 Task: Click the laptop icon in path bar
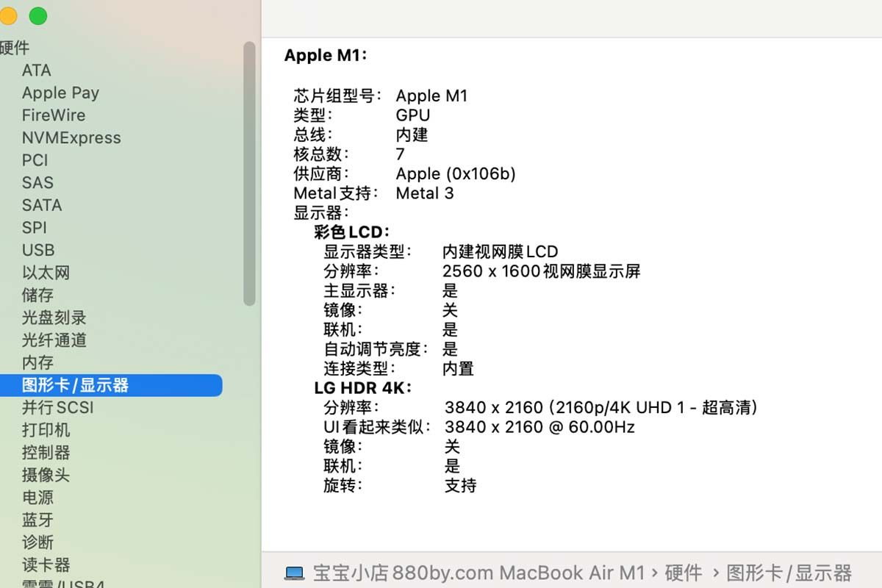[295, 573]
